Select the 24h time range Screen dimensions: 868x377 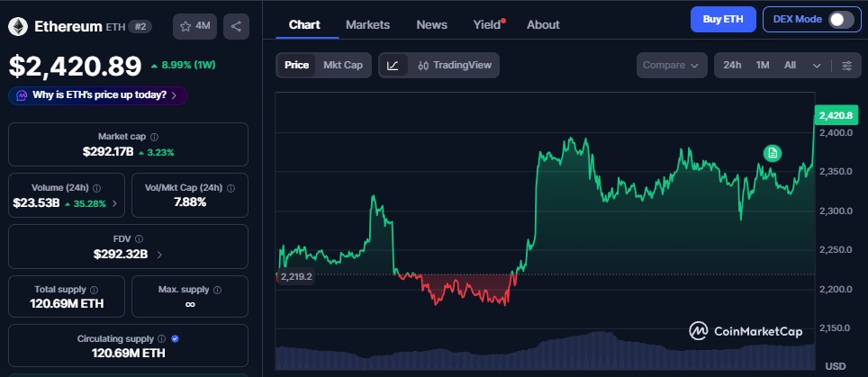(732, 65)
